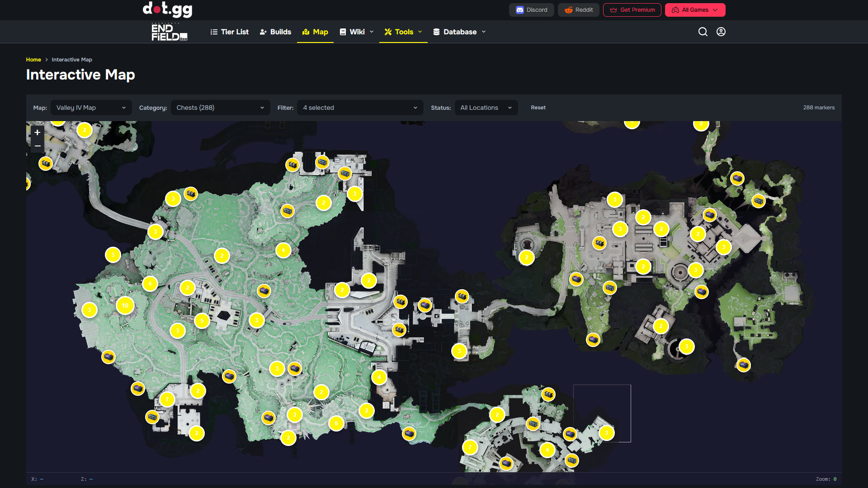The image size is (868, 488).
Task: Expand the Wiki menu
Action: tap(357, 32)
